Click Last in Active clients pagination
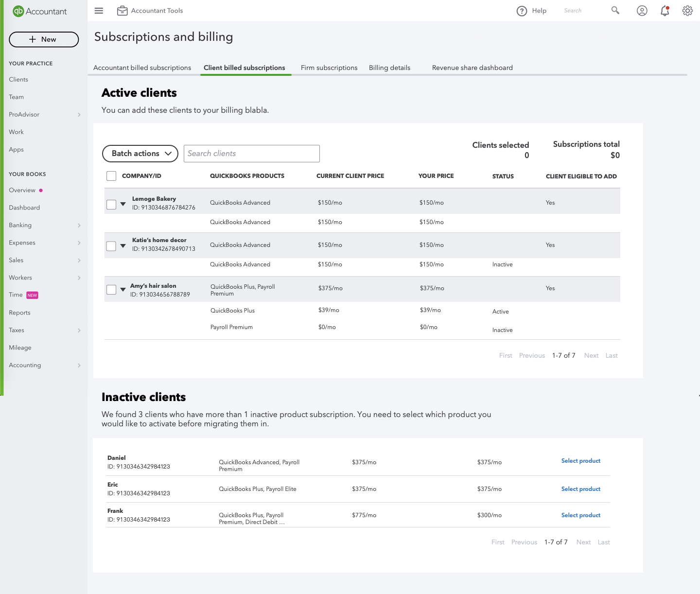Screen dimensions: 700x594 [x=612, y=356]
